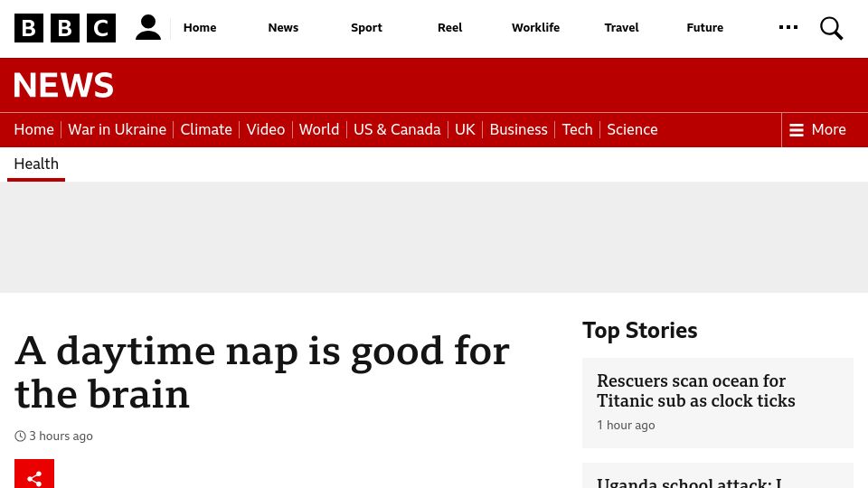
Task: Click the NEWS banner title
Action: point(63,85)
